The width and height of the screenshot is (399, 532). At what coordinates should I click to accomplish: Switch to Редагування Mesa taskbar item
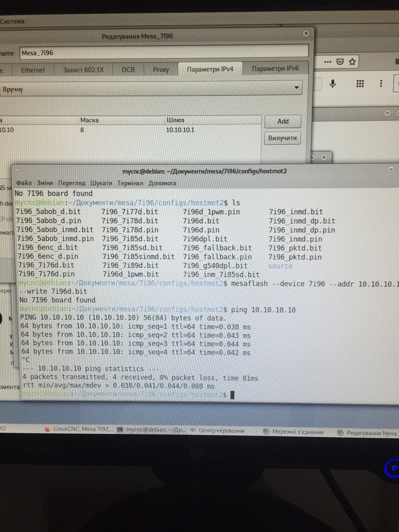click(367, 433)
